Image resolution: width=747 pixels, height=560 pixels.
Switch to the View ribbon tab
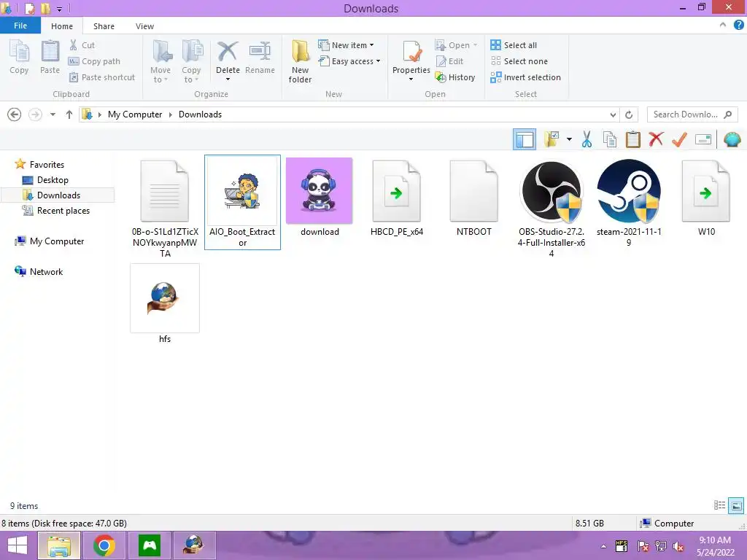coord(144,26)
